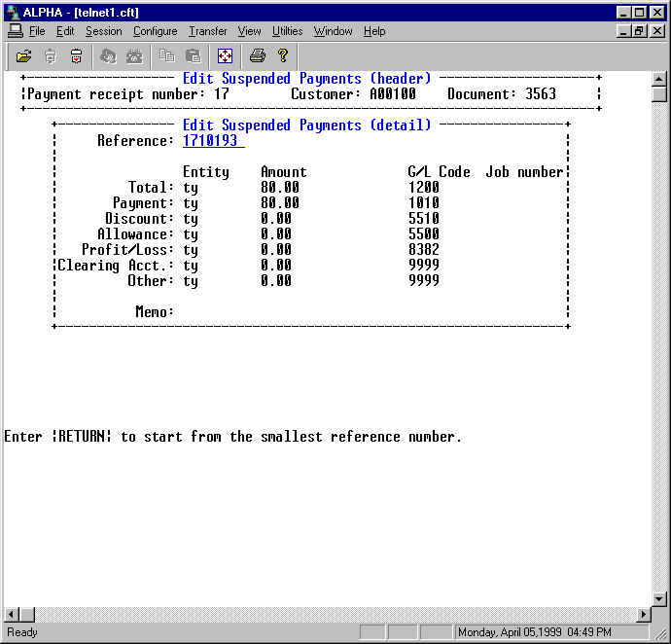Click the printer toolbar icon
Viewport: 671px width, 644px height.
[258, 55]
